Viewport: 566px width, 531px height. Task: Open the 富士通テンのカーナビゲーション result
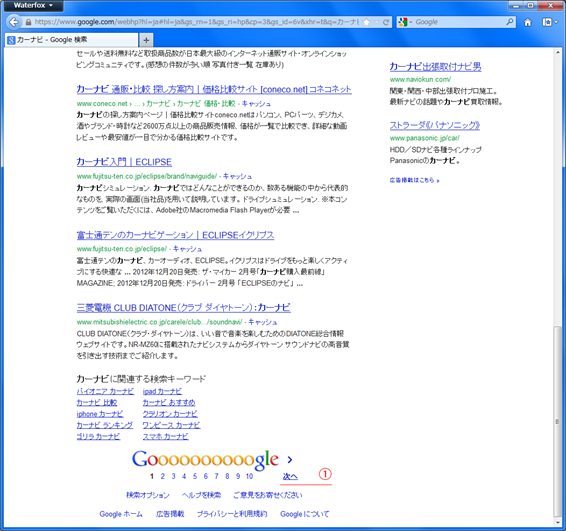coord(175,235)
